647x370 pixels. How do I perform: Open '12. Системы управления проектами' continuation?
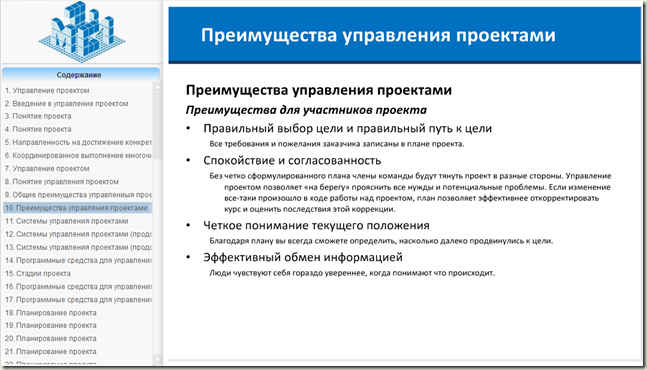pos(78,234)
